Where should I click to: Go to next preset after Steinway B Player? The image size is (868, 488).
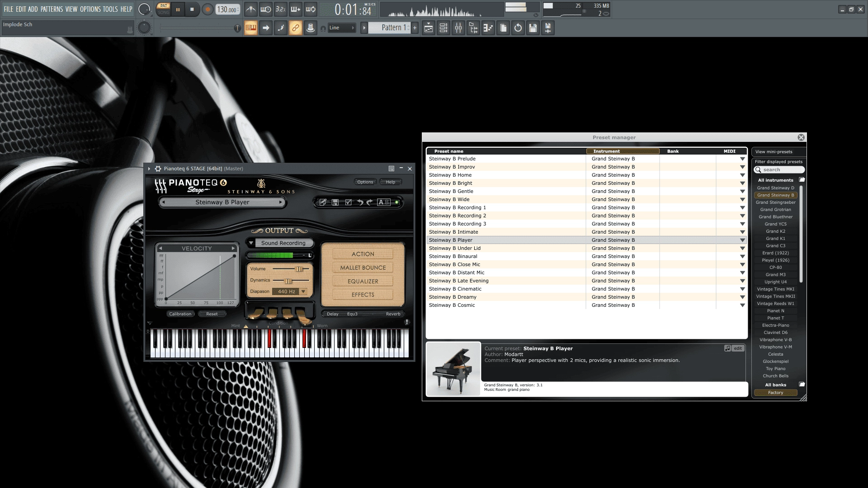[281, 202]
